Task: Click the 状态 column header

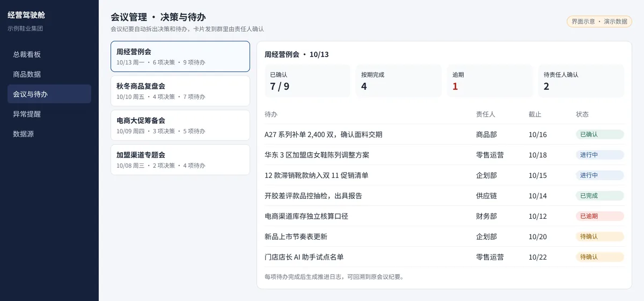Action: pos(582,114)
